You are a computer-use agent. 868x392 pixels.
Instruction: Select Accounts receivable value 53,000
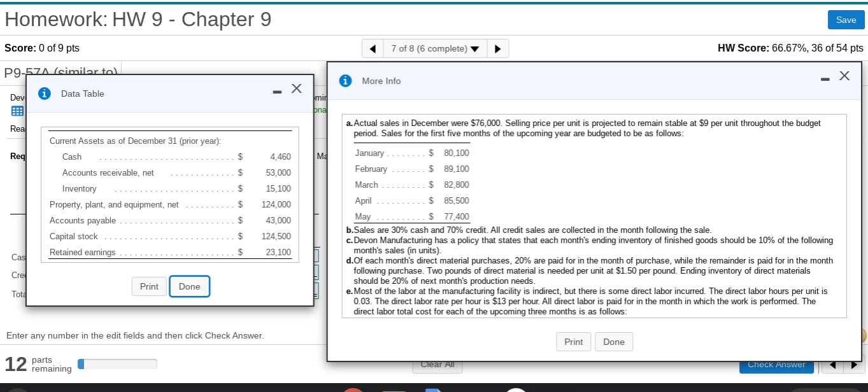coord(278,172)
